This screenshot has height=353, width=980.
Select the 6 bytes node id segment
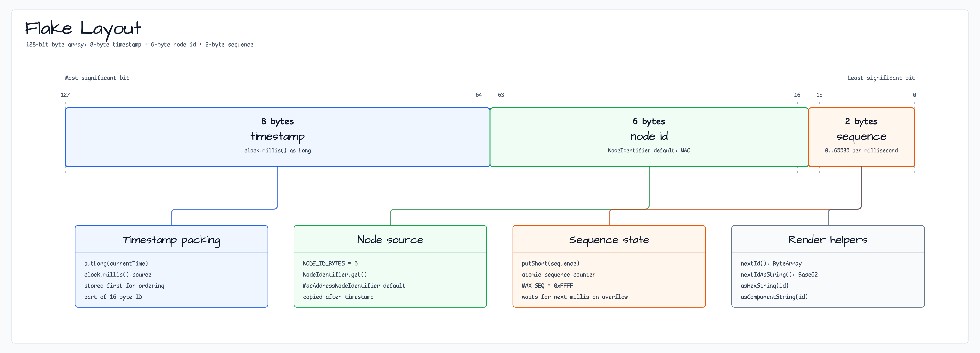(649, 137)
